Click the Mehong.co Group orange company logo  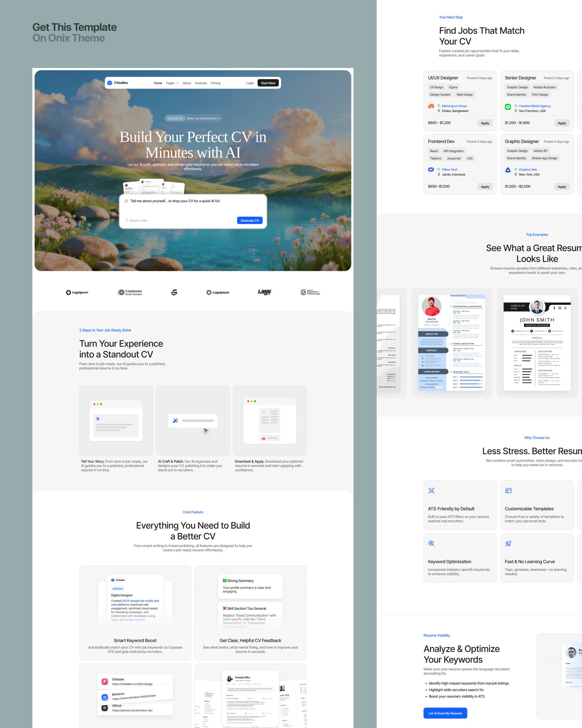tap(431, 106)
